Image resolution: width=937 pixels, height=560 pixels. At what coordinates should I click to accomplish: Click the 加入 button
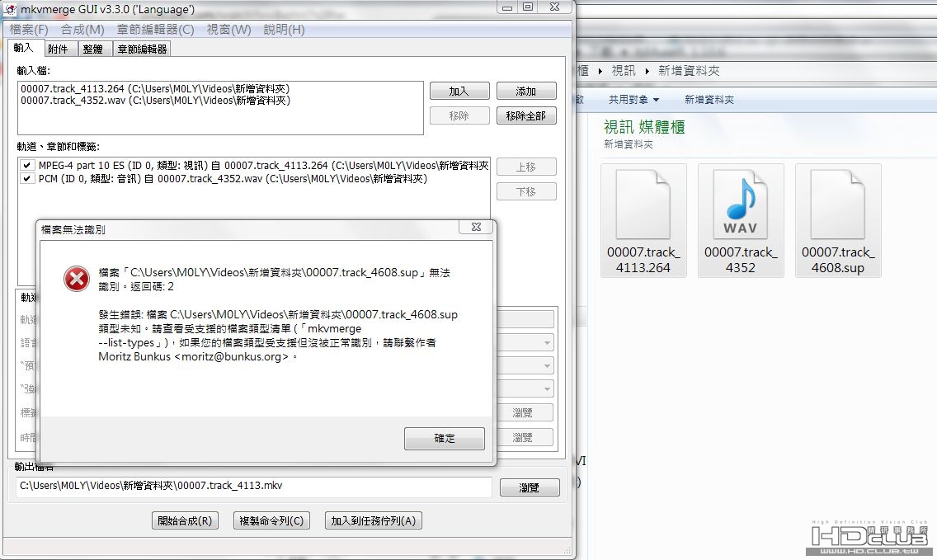tap(459, 91)
